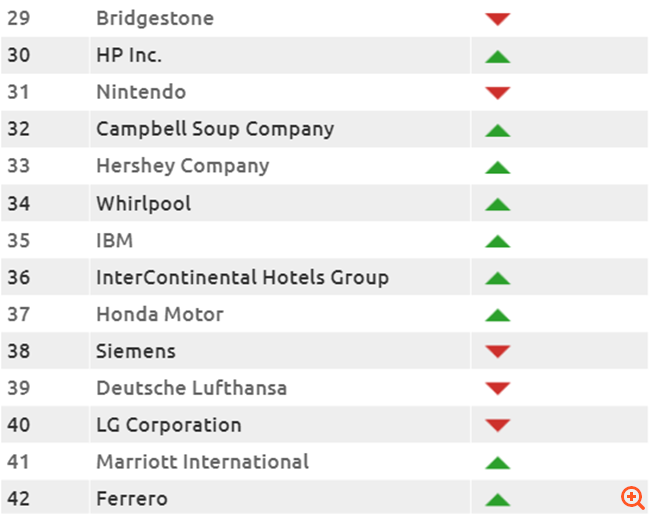650x515 pixels.
Task: Click the Bridgestone company name
Action: pyautogui.click(x=154, y=18)
